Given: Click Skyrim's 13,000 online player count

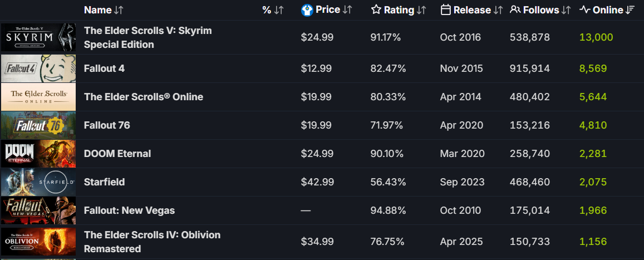Looking at the screenshot, I should (596, 37).
